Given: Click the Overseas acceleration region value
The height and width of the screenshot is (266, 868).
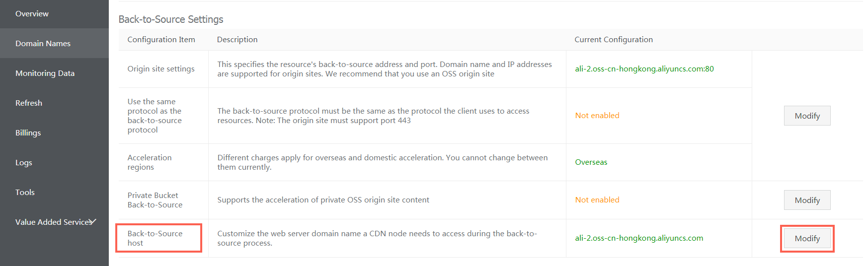Looking at the screenshot, I should click(591, 162).
